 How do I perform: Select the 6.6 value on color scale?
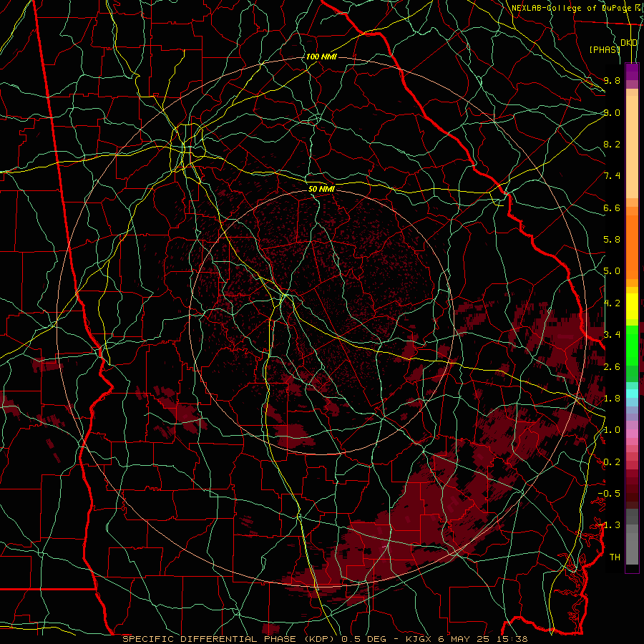click(x=612, y=208)
